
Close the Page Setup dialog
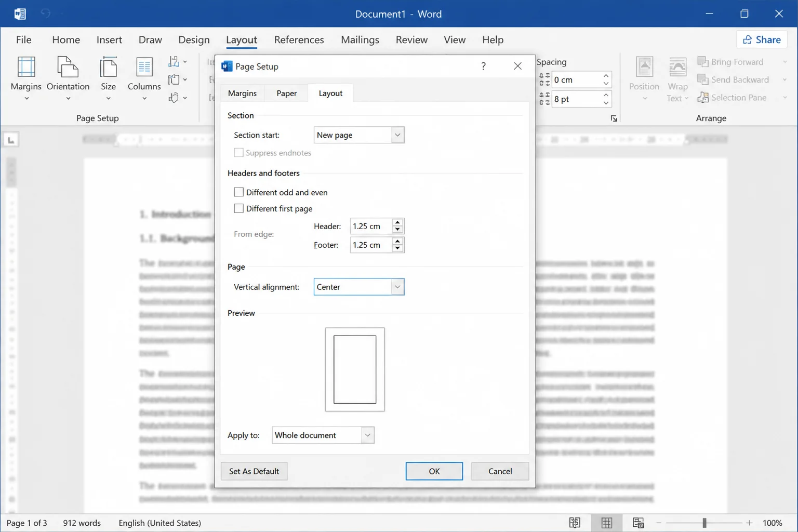coord(517,66)
